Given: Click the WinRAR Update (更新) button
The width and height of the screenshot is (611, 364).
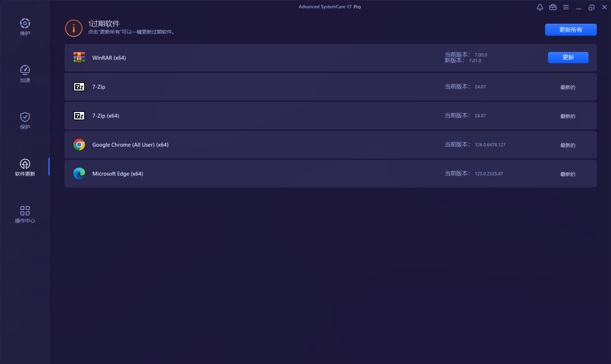Looking at the screenshot, I should (x=568, y=57).
